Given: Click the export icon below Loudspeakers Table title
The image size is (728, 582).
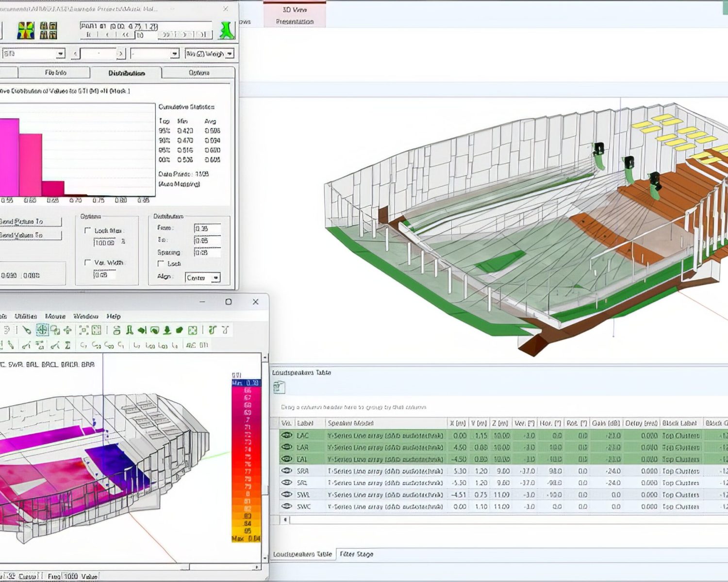Looking at the screenshot, I should pos(279,387).
